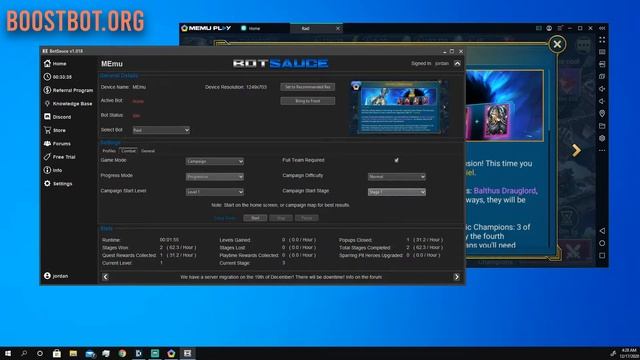Open MEmu shared folder icon

click(x=602, y=126)
